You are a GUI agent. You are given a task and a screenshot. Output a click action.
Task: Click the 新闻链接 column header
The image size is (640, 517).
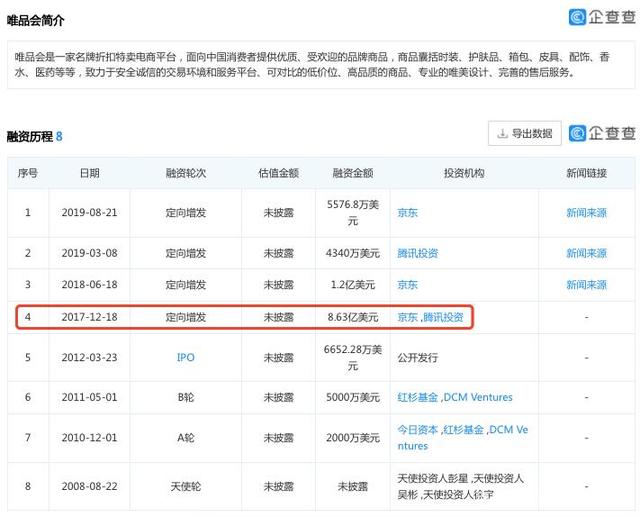(587, 173)
